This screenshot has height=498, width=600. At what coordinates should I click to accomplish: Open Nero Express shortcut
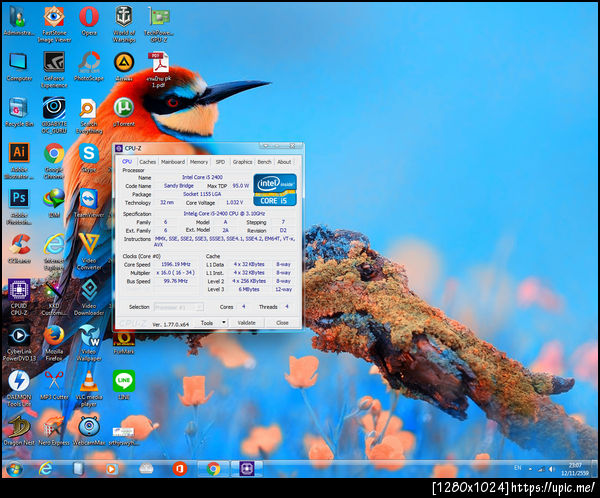54,431
